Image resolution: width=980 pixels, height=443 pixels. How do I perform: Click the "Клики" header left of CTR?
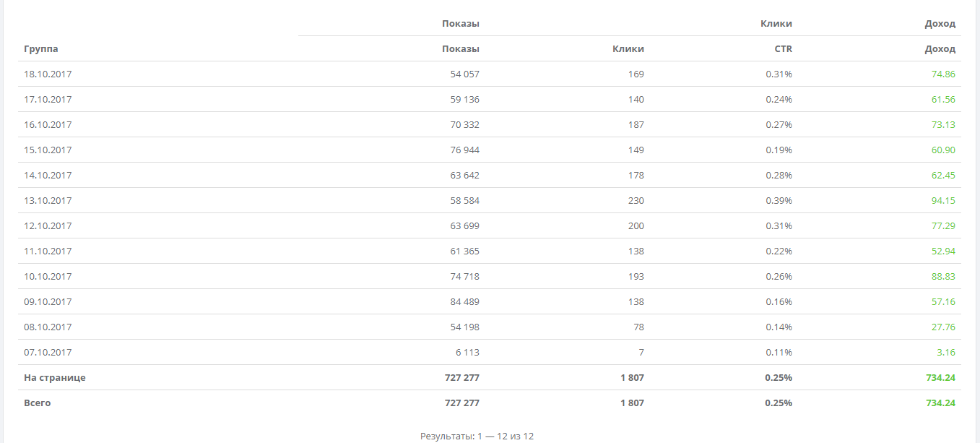[628, 49]
